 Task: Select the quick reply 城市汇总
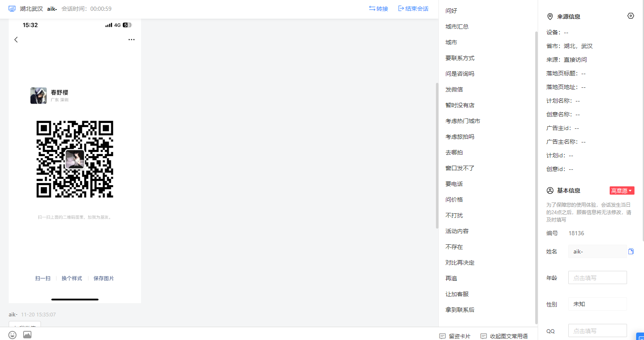tap(457, 27)
